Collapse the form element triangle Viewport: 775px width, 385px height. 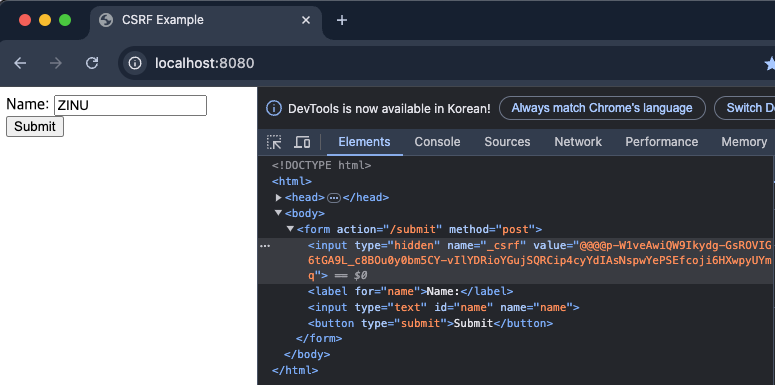coord(291,229)
